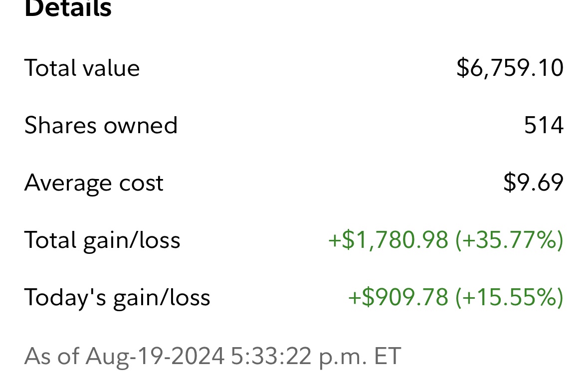Tap the +35.77% total gain percentage
This screenshot has width=588, height=391.
pos(510,240)
